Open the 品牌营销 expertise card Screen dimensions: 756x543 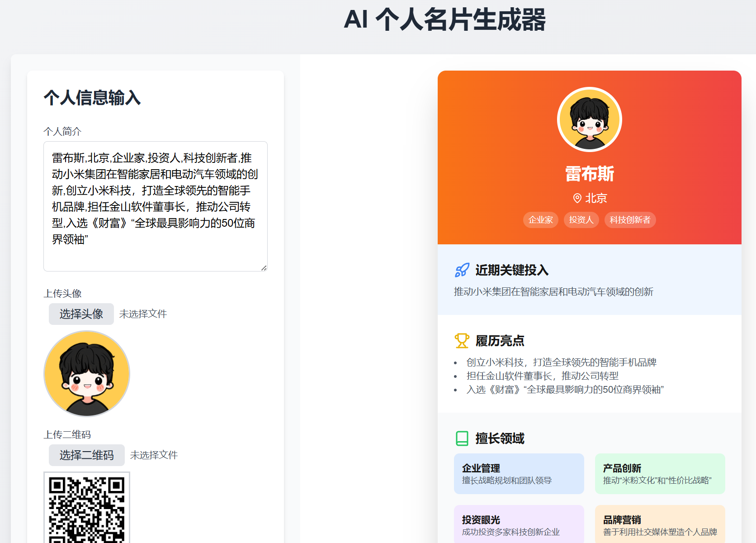(x=660, y=524)
